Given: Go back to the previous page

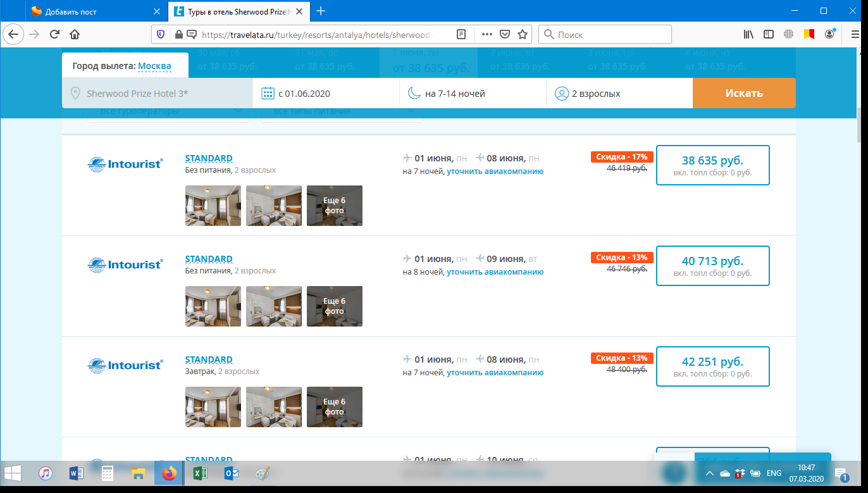Looking at the screenshot, I should tap(14, 34).
